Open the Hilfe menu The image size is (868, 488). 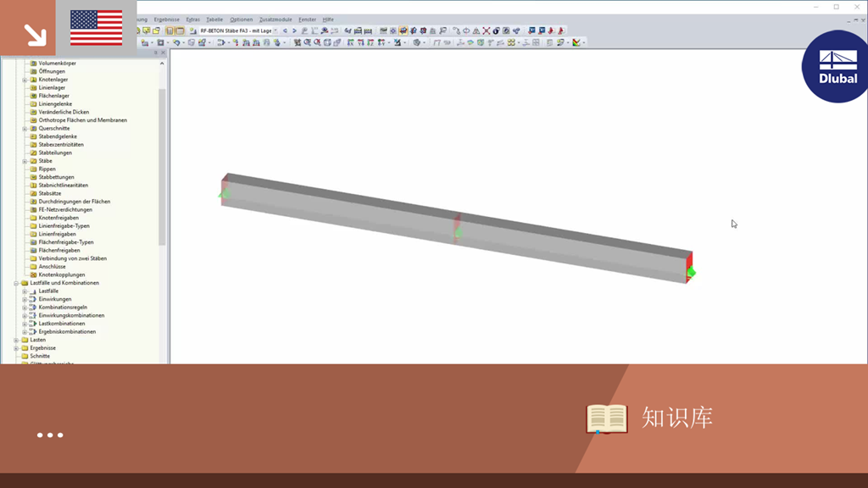click(x=328, y=19)
